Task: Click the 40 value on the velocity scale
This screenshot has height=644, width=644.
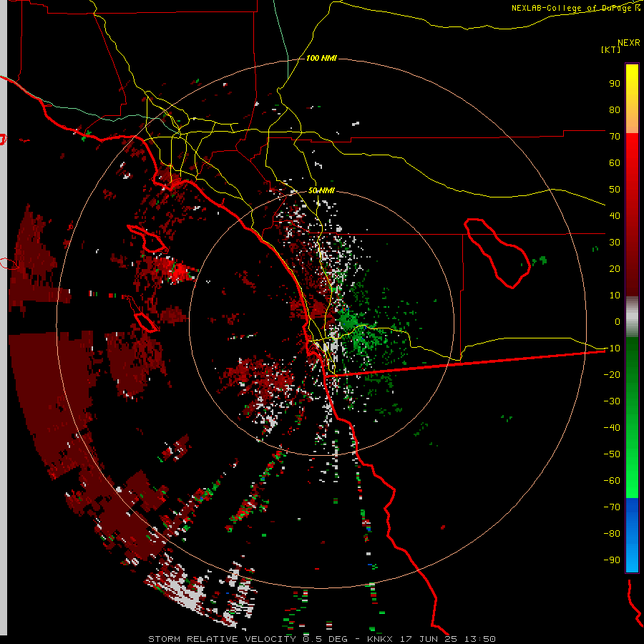Action: click(x=615, y=215)
